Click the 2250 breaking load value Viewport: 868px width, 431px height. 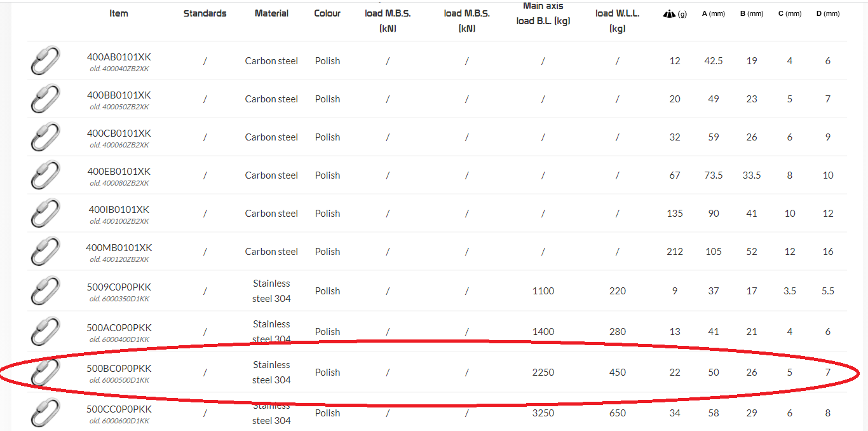click(x=543, y=373)
